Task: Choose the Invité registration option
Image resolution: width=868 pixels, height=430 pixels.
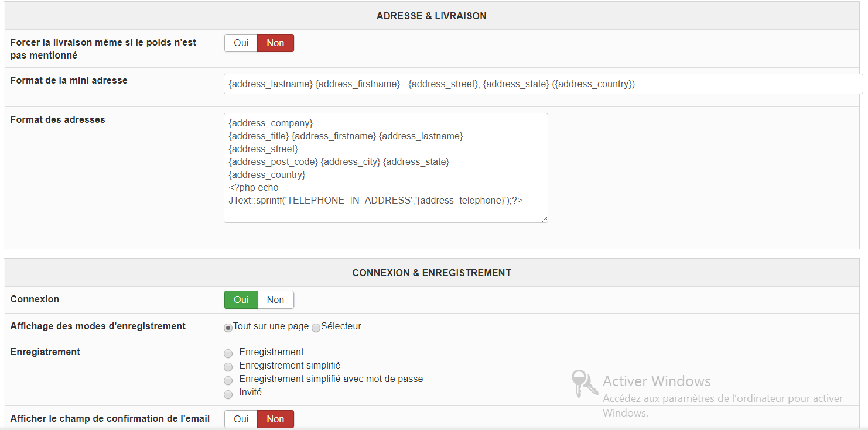Action: (x=228, y=394)
